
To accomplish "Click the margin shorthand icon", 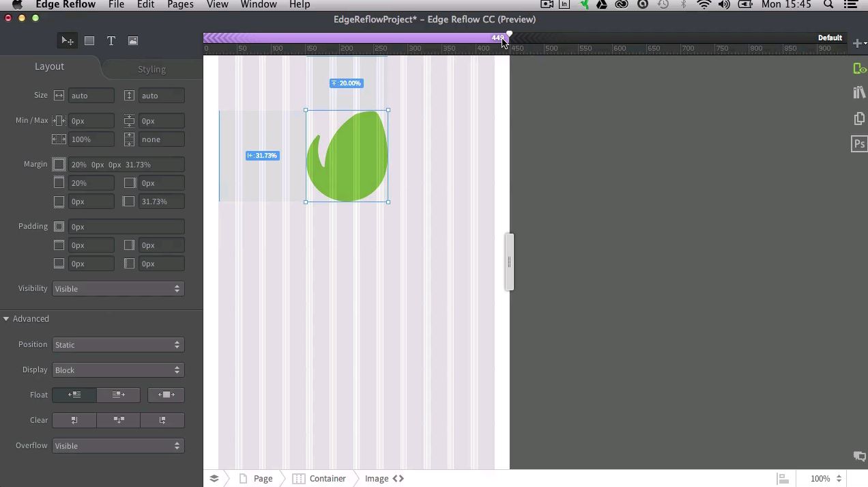I will [x=59, y=165].
